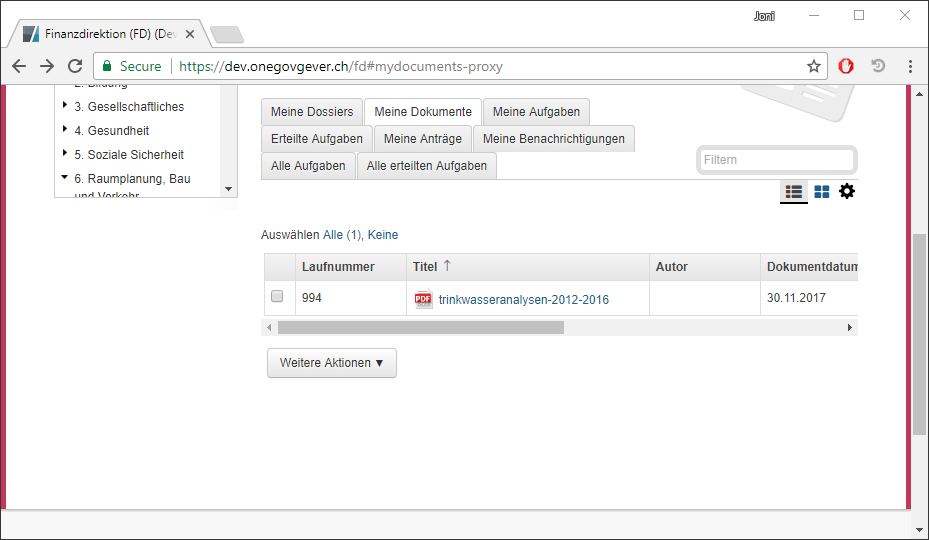This screenshot has width=929, height=540.
Task: Go forward using the browser forward arrow
Action: 47,66
